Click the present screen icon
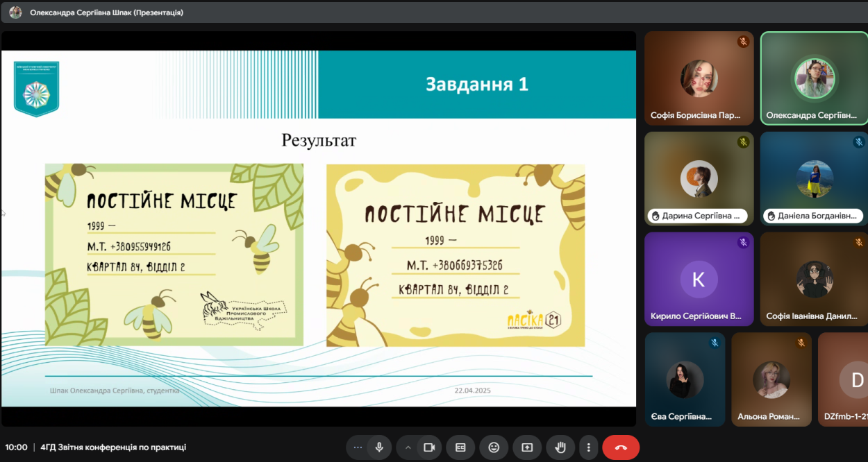The height and width of the screenshot is (462, 868). tap(527, 447)
